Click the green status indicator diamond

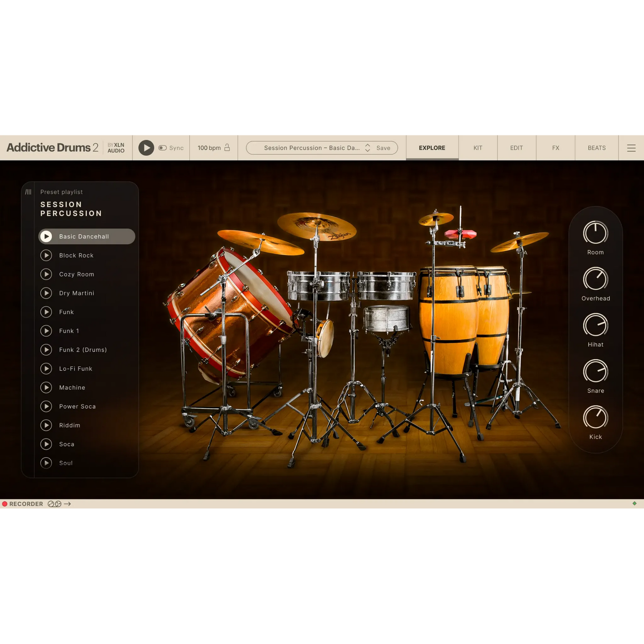point(635,504)
